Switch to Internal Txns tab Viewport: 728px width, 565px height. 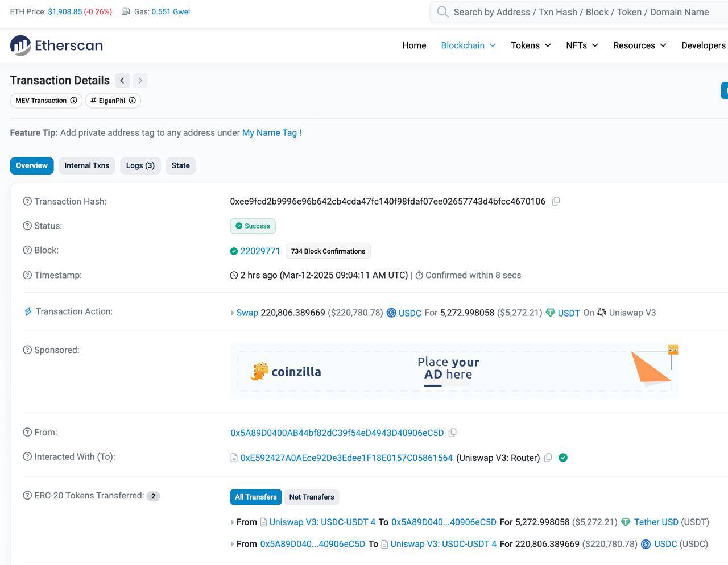[87, 165]
